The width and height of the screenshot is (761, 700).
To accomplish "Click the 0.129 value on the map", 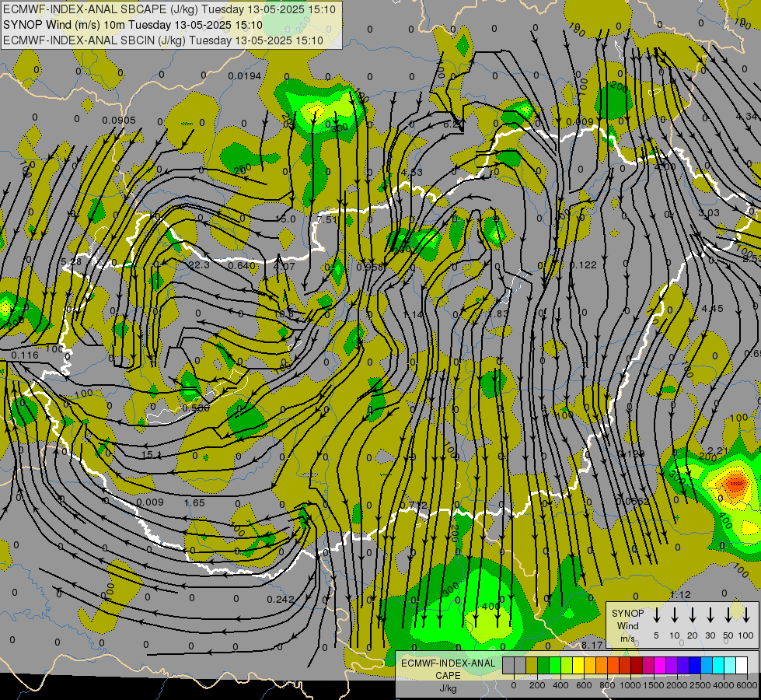I will (631, 453).
